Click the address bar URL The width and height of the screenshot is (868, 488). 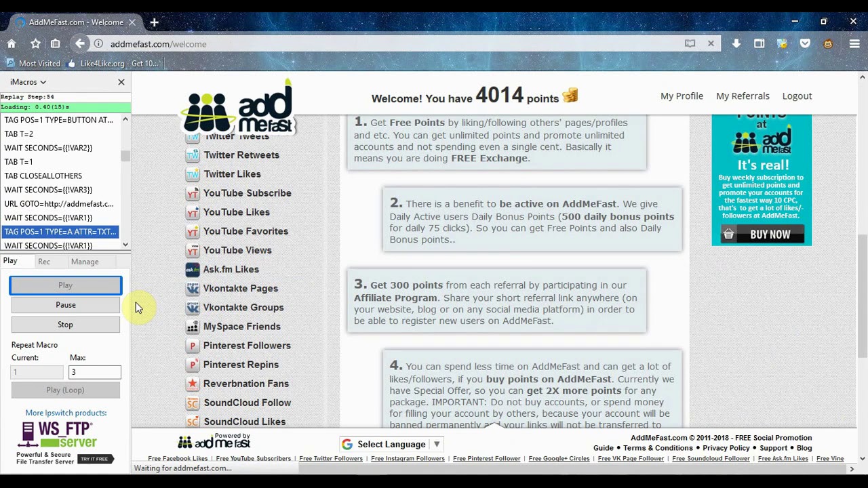coord(158,44)
